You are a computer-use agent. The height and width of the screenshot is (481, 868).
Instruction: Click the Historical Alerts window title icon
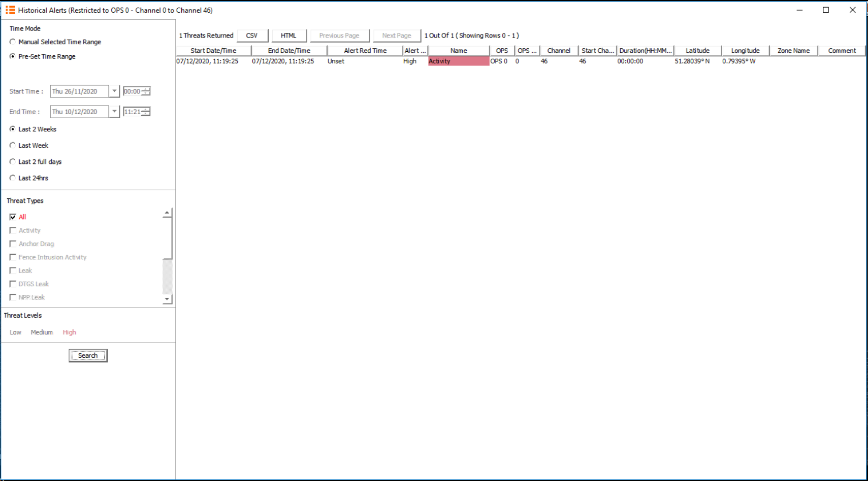[10, 10]
